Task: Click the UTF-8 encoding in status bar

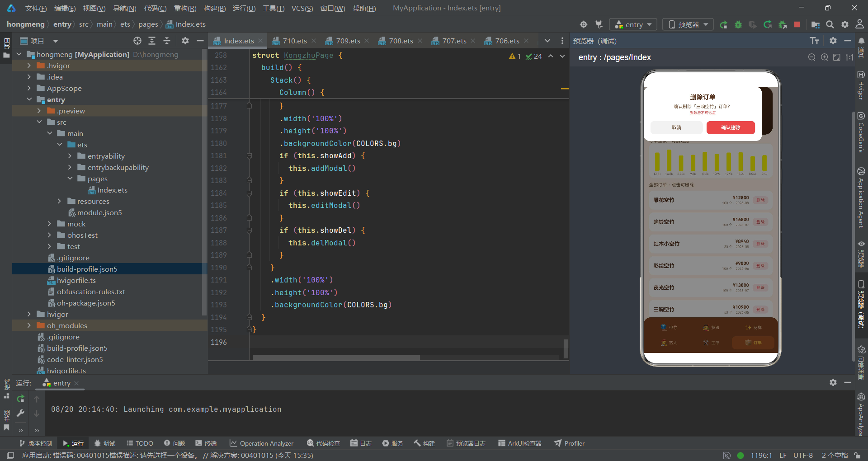Action: click(803, 455)
